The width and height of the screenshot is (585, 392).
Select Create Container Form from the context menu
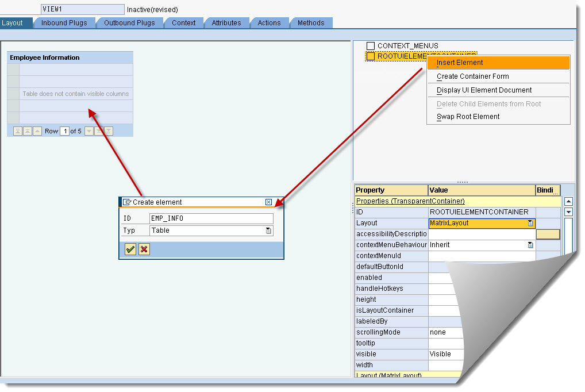tap(472, 76)
